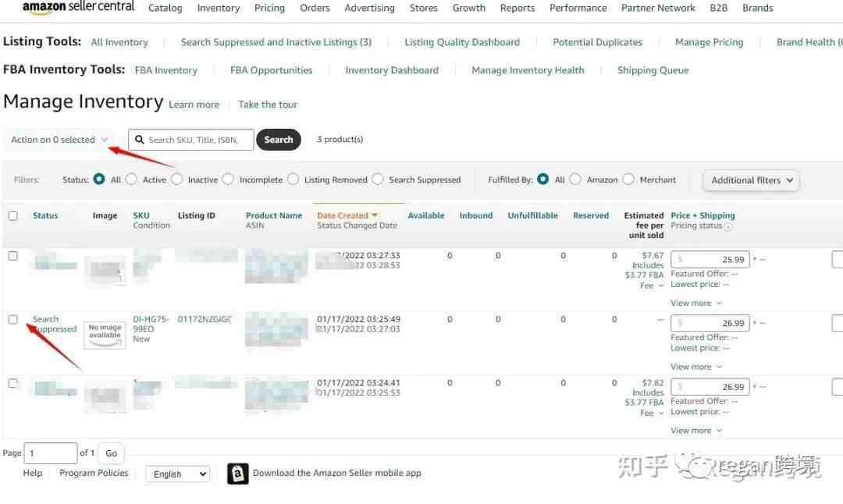Screen dimensions: 843x504
Task: Click the Pricing status info icon
Action: click(728, 227)
